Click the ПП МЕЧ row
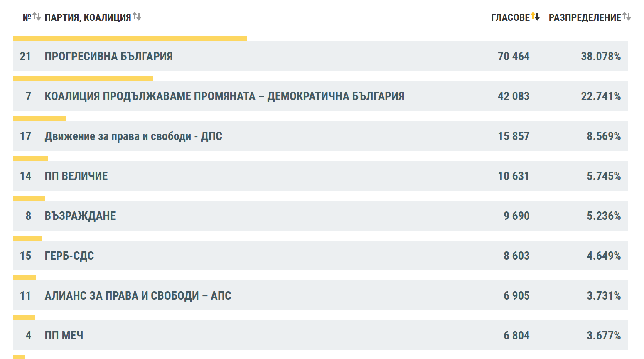644x359 pixels. tap(320, 335)
